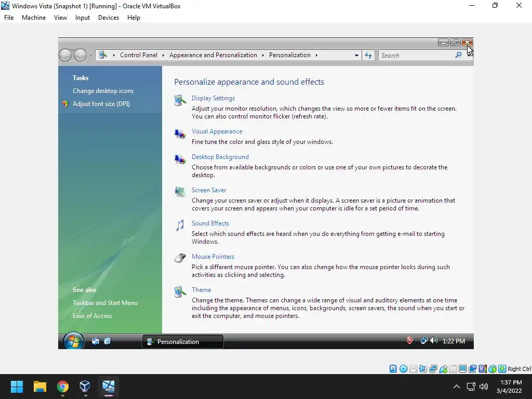Image resolution: width=532 pixels, height=399 pixels.
Task: Click Adjust font size (DPI) task
Action: [101, 104]
